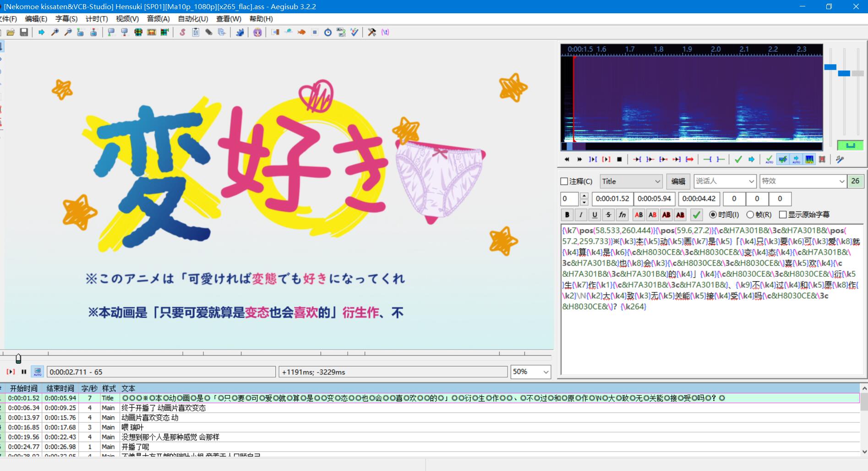Open the Styles Manager (pink S) icon
The width and height of the screenshot is (868, 471).
(x=182, y=32)
